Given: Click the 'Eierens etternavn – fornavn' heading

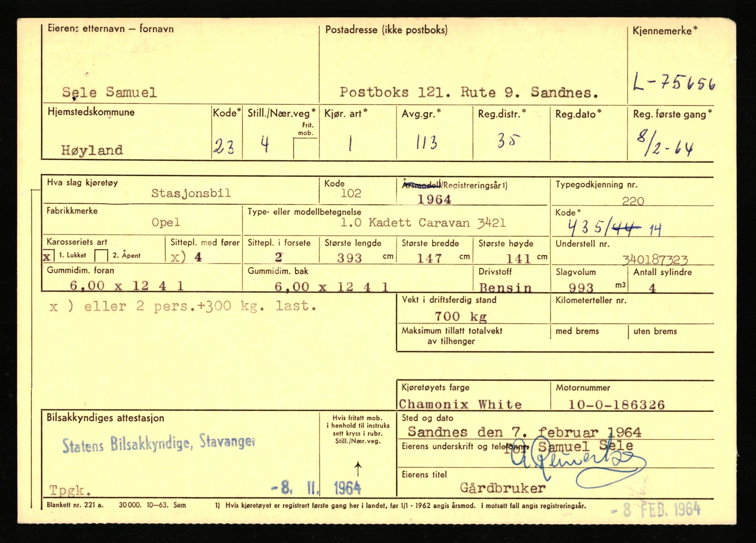Looking at the screenshot, I should [x=110, y=28].
